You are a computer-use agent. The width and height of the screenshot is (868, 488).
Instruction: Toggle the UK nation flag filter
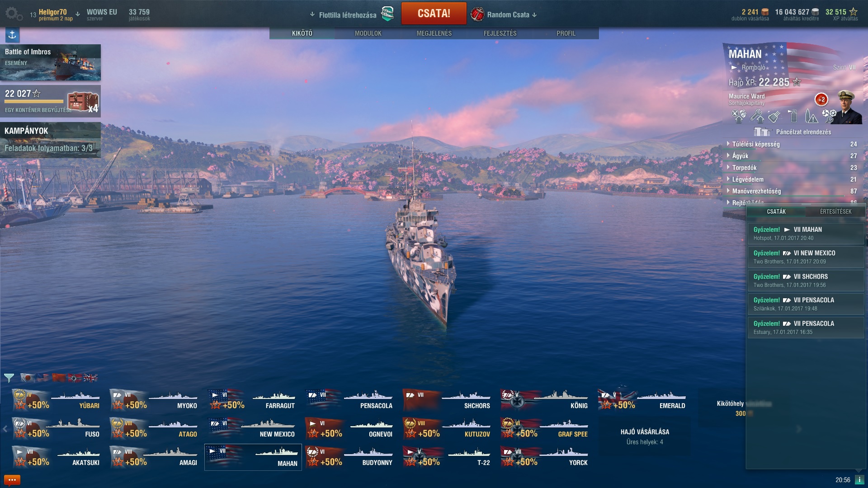[90, 378]
